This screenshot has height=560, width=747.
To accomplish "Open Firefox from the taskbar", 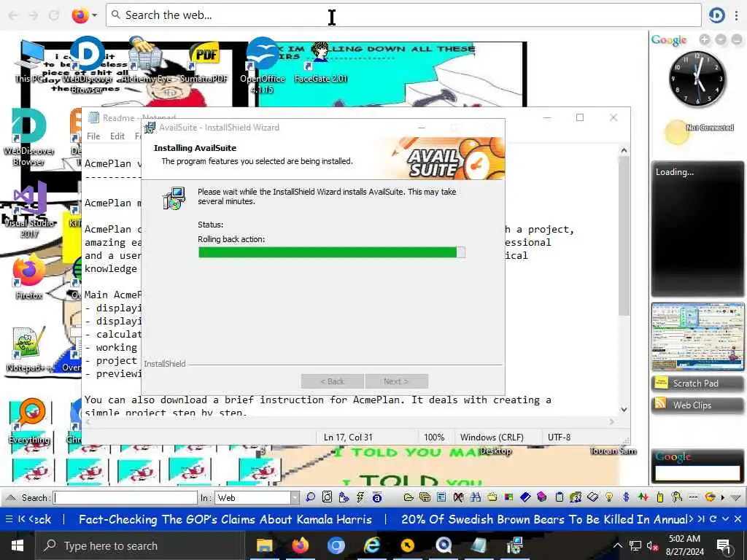I will pos(300,545).
